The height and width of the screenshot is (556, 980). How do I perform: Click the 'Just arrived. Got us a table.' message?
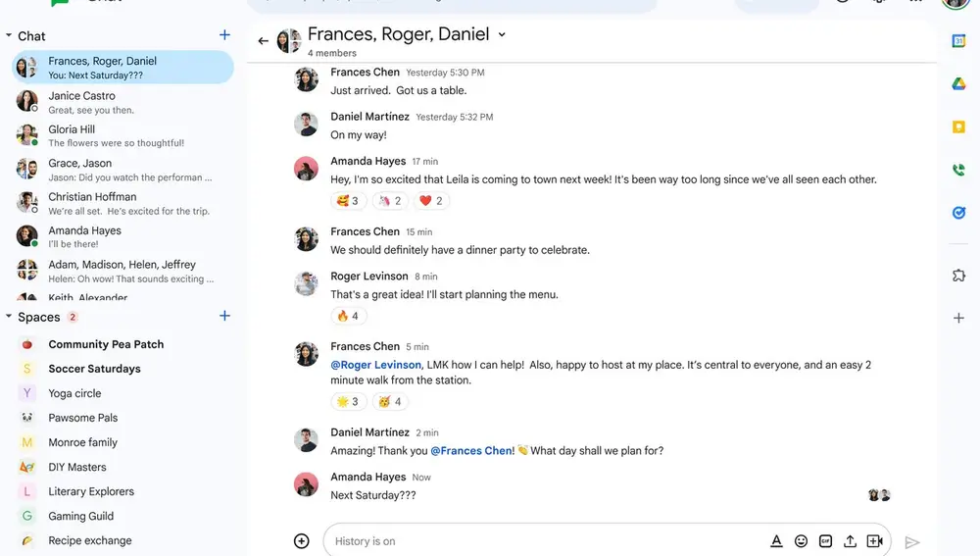click(398, 90)
